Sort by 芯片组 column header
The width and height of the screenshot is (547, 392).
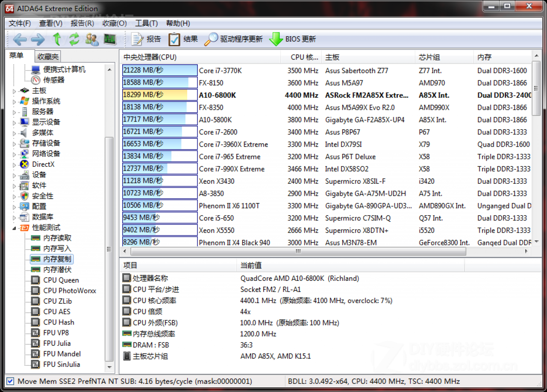point(444,57)
